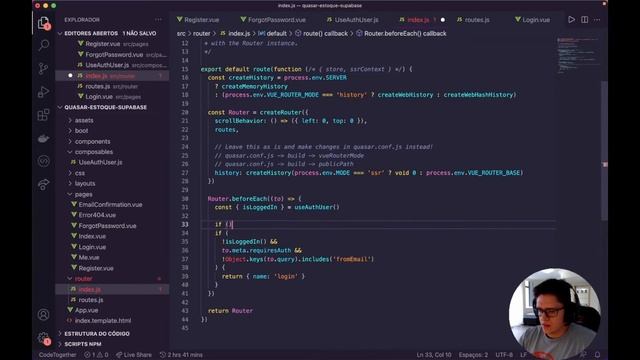Open UseAuthUser.js under composables folder
Screen dimensions: 640x360
click(100, 162)
